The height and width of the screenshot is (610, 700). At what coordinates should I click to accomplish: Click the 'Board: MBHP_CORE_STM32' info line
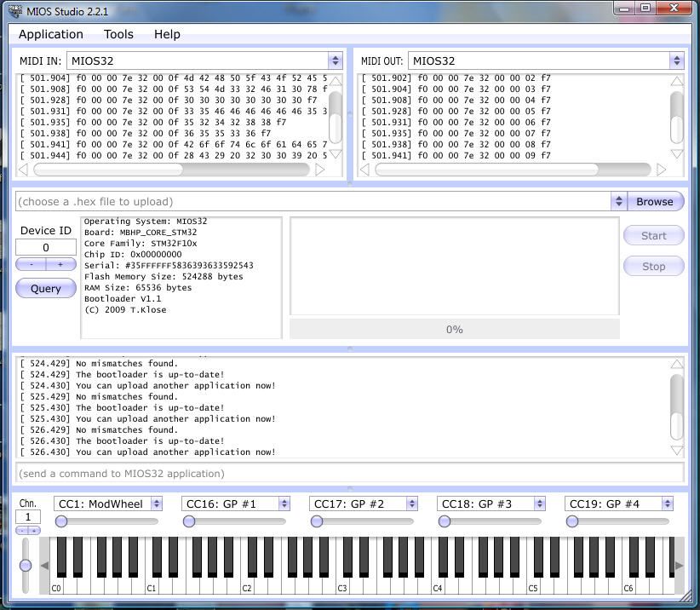[141, 233]
